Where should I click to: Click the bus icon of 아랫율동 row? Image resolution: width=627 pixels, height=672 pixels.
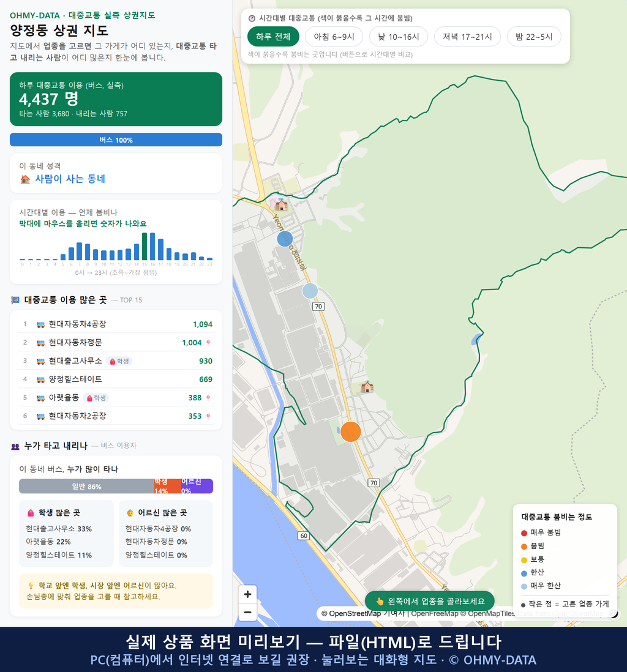pos(40,398)
